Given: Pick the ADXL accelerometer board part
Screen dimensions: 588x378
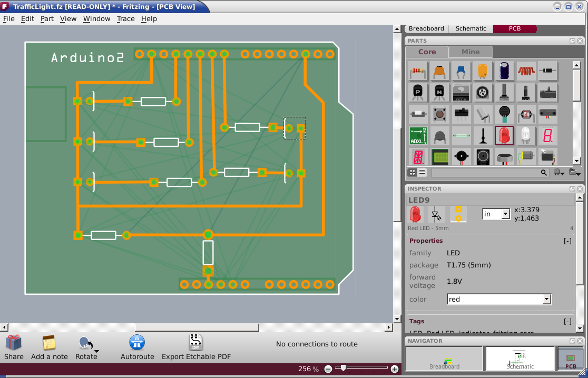Looking at the screenshot, I should (418, 136).
